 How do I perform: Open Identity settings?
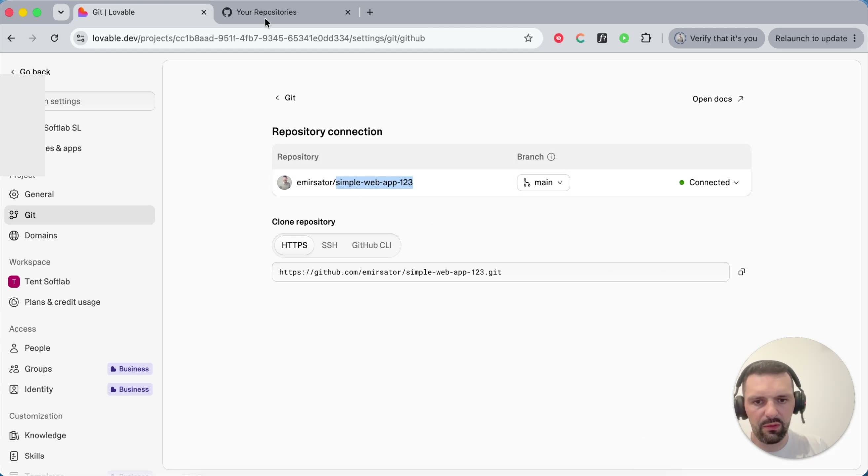[80, 389]
